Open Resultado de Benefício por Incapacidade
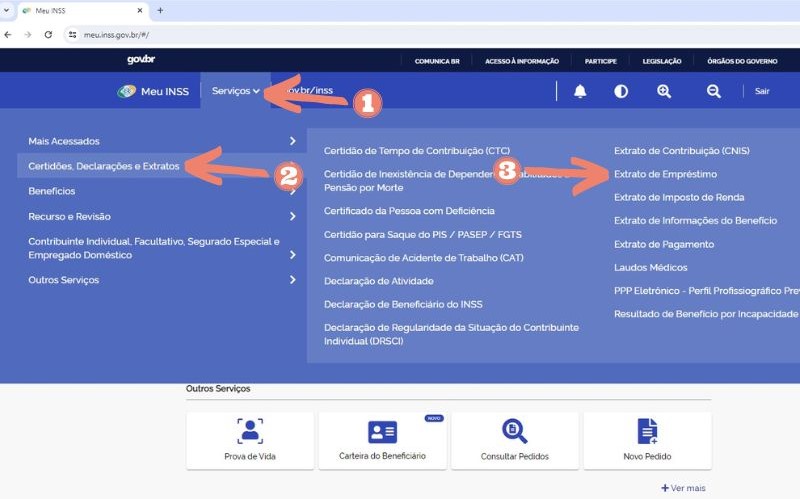Screen dimensions: 800x499 (x=706, y=314)
